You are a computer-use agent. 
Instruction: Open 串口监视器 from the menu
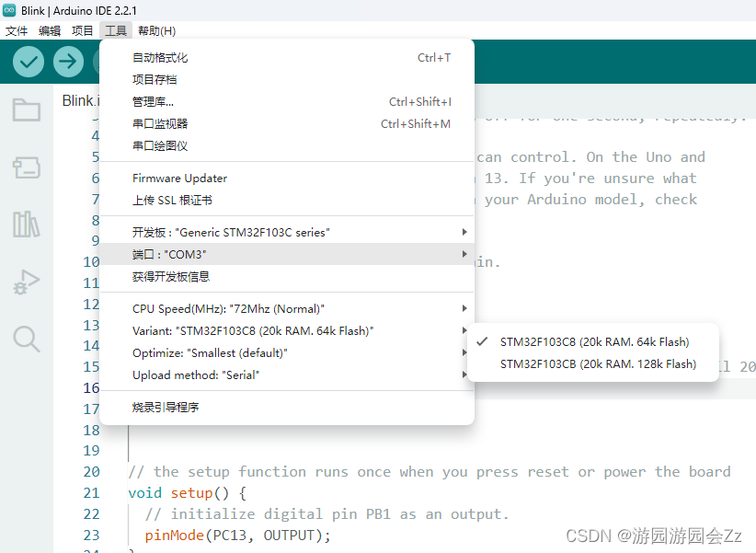pyautogui.click(x=287, y=124)
